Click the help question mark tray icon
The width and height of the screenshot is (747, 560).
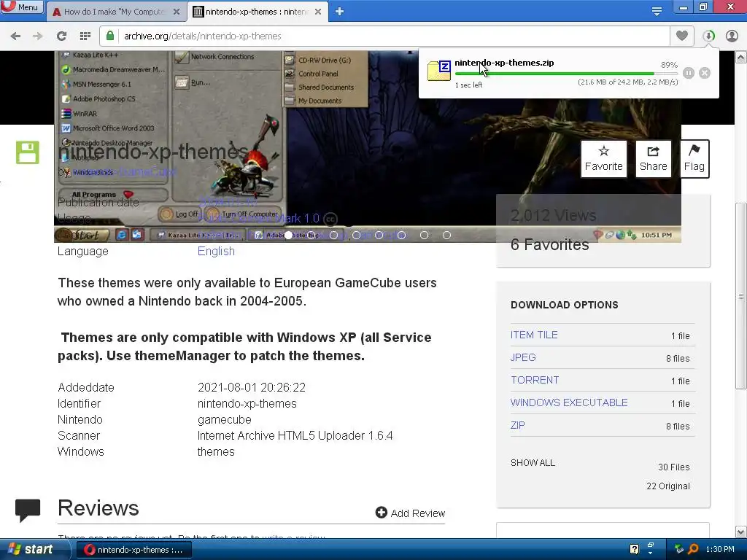pos(634,549)
